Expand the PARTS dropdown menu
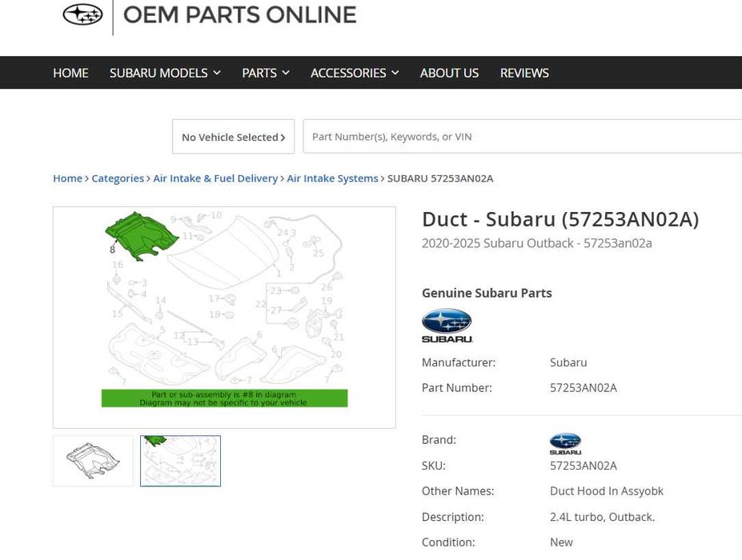The image size is (742, 560). (265, 73)
